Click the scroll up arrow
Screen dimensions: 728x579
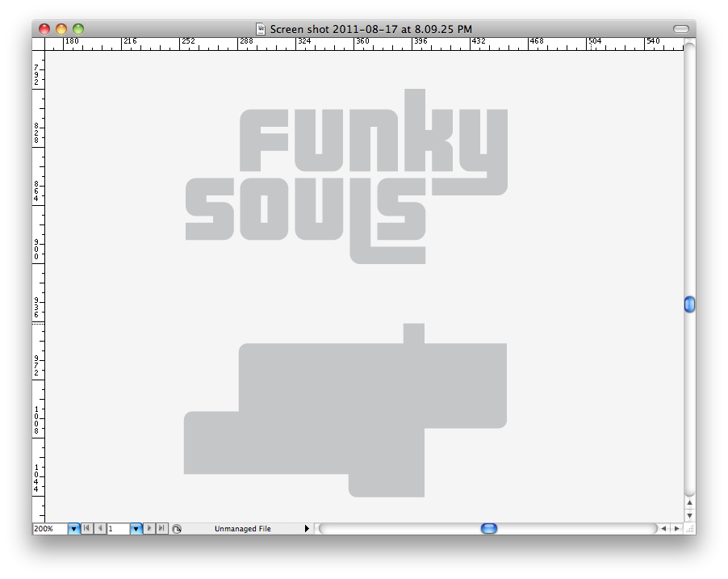pyautogui.click(x=690, y=503)
